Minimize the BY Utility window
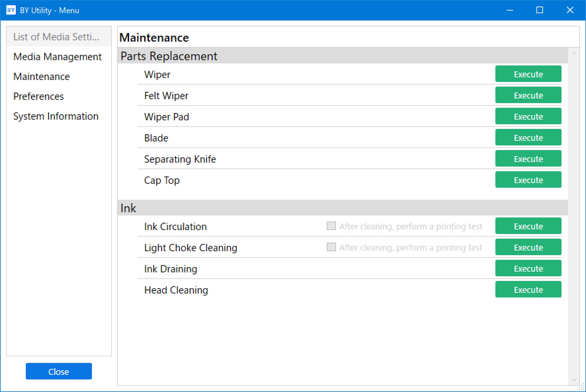The image size is (586, 392). pyautogui.click(x=510, y=10)
